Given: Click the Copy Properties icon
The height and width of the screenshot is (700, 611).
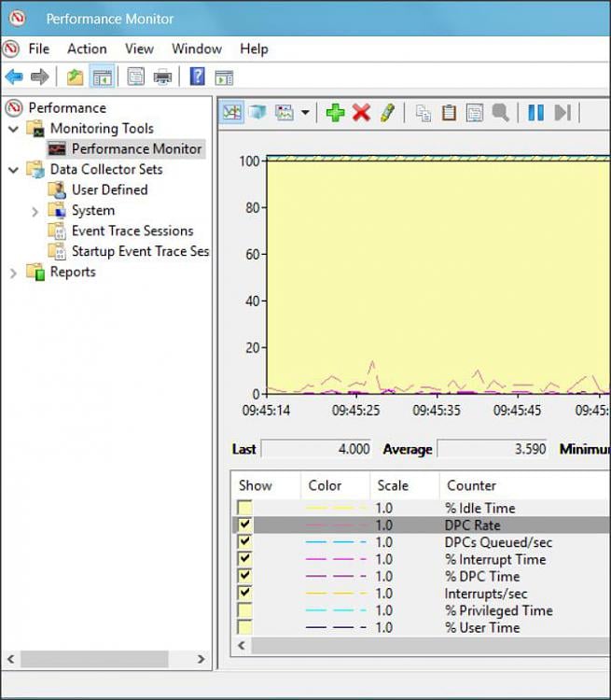Looking at the screenshot, I should coord(424,113).
